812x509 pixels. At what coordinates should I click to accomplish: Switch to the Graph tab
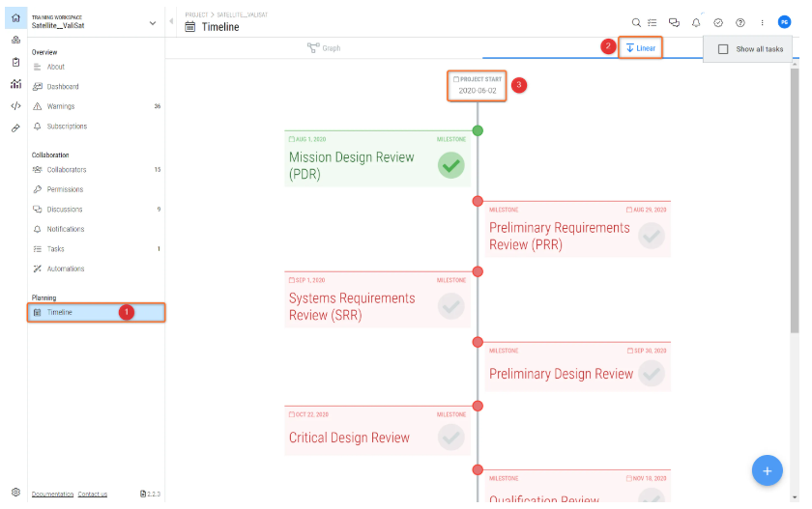[x=324, y=48]
